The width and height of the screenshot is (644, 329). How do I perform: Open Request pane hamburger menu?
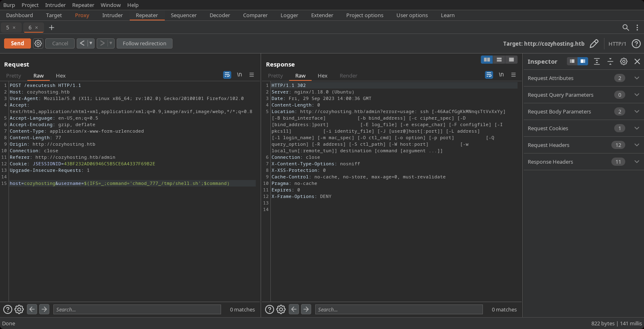click(x=252, y=75)
